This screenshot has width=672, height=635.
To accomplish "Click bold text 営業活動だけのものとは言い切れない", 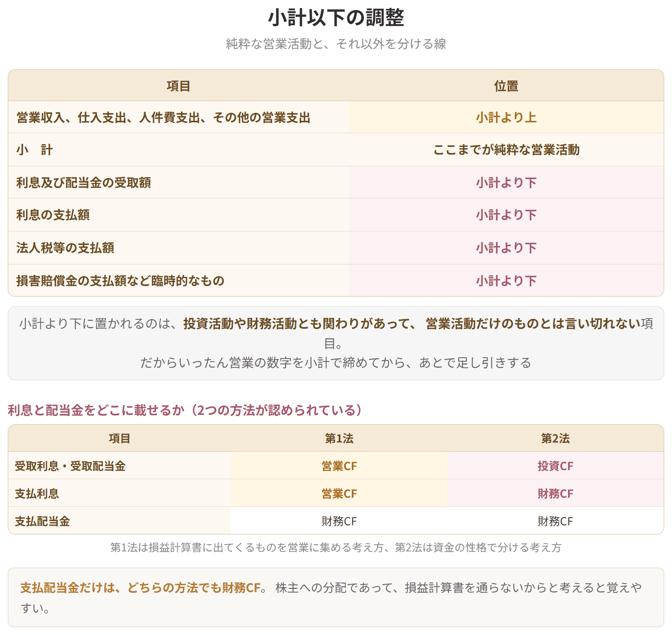I will pyautogui.click(x=533, y=324).
